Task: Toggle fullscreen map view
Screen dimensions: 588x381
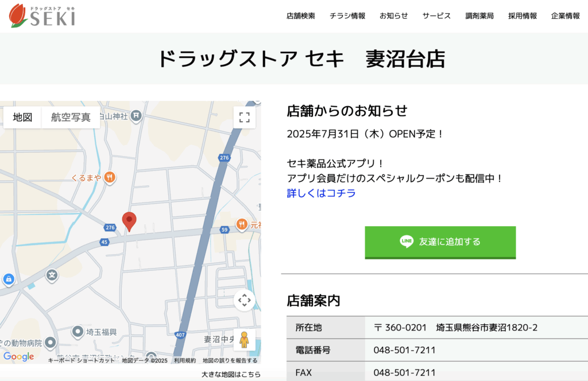Action: (245, 117)
